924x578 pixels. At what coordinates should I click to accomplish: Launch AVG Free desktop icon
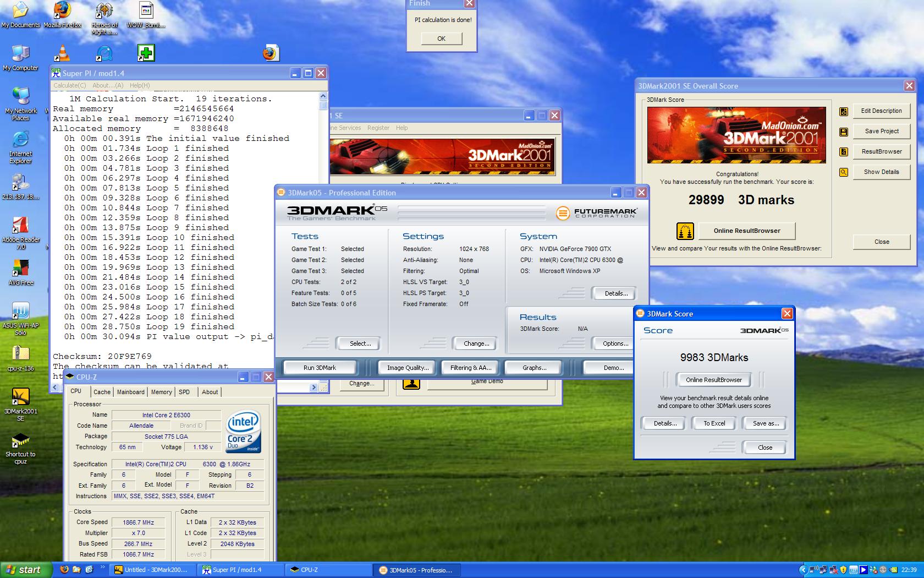(20, 272)
